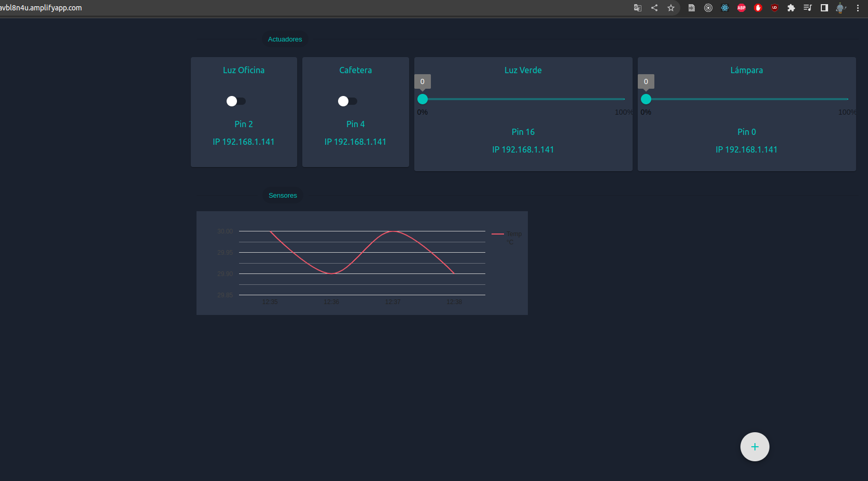Open the uBlock Origin extension
Image resolution: width=868 pixels, height=481 pixels.
point(775,8)
